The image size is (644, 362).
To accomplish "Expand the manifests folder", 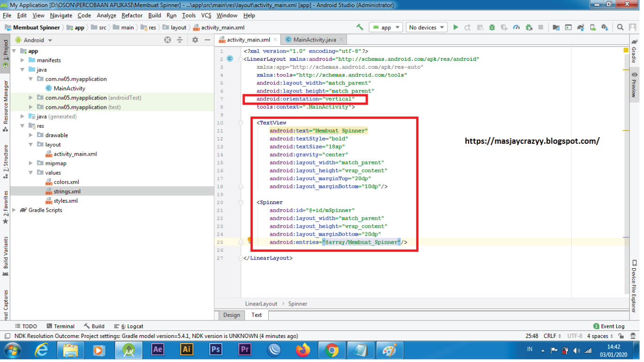I will [22, 60].
